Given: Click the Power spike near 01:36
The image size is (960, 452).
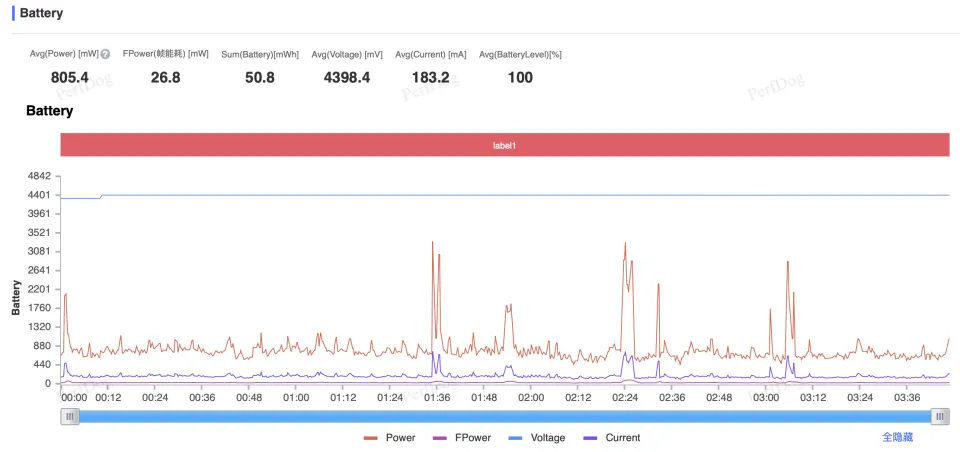Looking at the screenshot, I should click(433, 243).
